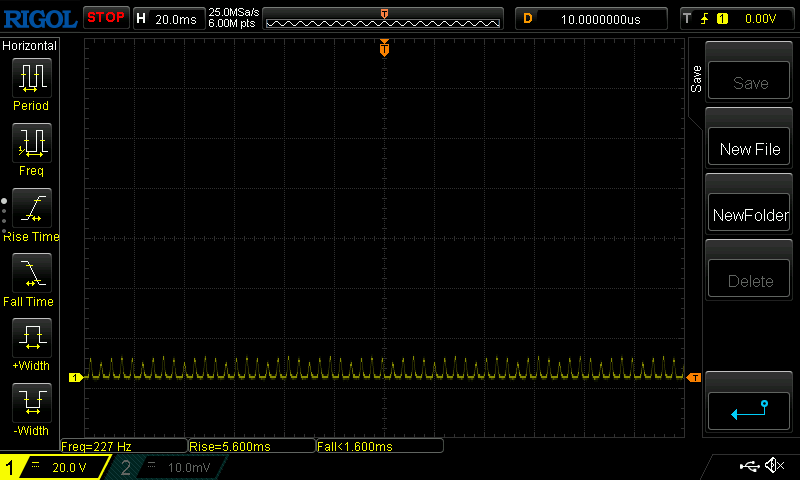Select the Rise Time measurement icon
This screenshot has width=800, height=480.
click(30, 208)
